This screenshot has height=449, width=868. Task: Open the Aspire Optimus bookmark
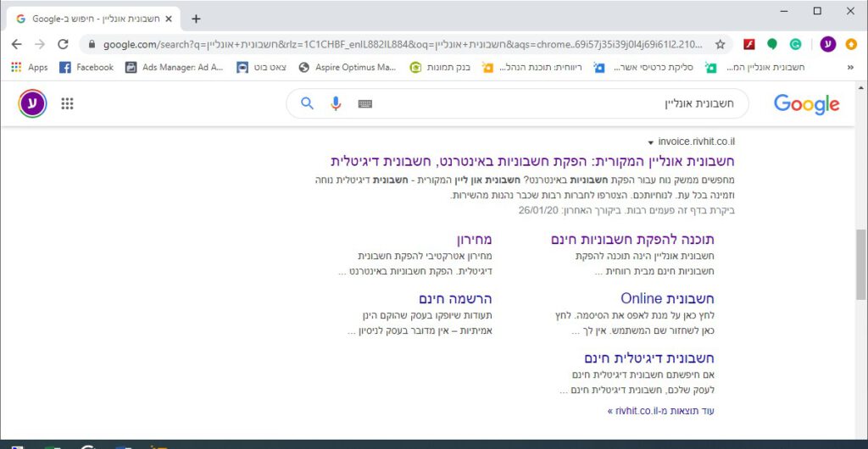[x=347, y=68]
